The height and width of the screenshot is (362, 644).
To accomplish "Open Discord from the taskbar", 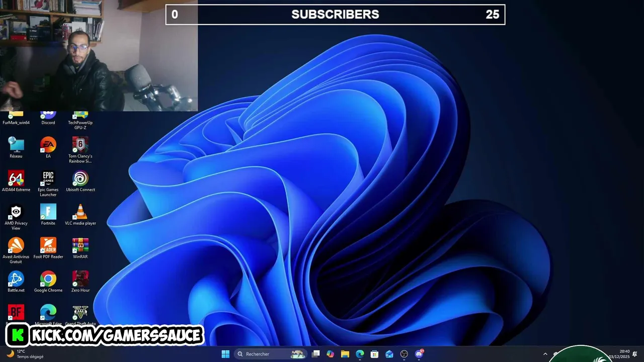I will pyautogui.click(x=419, y=354).
